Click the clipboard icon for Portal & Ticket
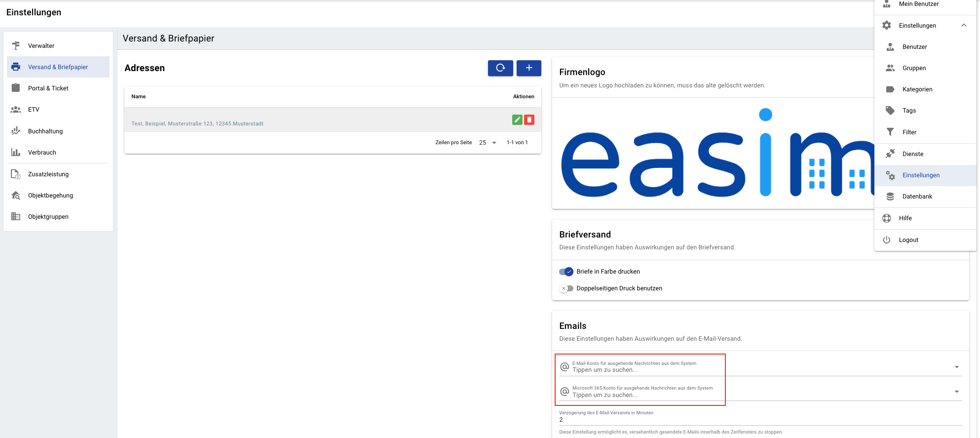The image size is (980, 438). click(16, 88)
